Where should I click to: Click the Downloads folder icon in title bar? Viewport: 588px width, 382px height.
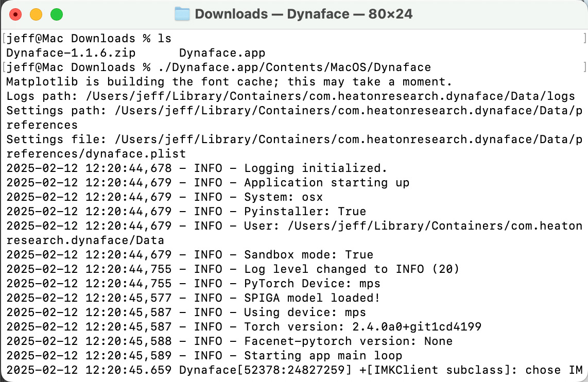pyautogui.click(x=182, y=14)
